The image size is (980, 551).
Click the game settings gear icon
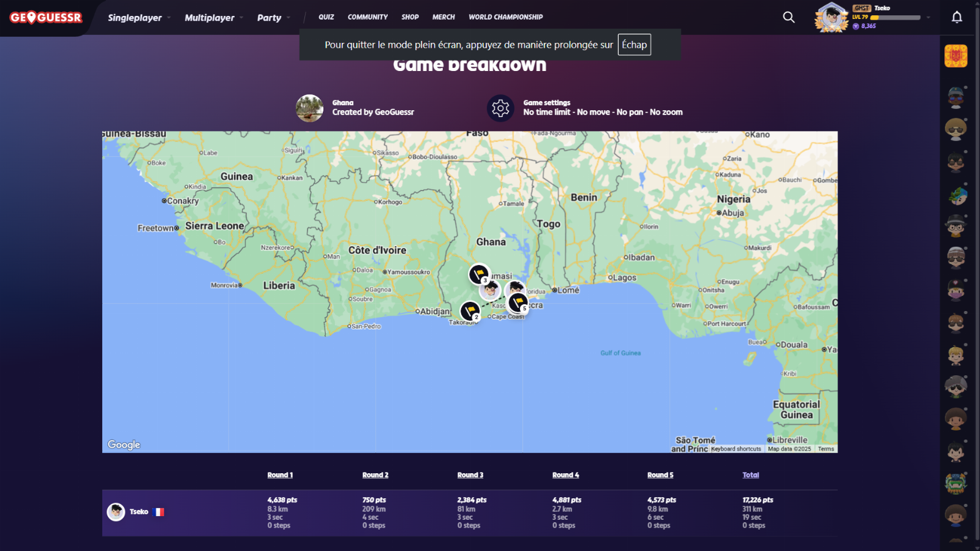pyautogui.click(x=500, y=108)
